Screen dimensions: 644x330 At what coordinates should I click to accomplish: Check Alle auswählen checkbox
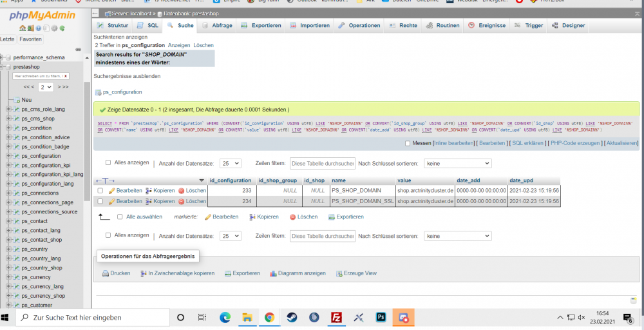[x=120, y=217]
